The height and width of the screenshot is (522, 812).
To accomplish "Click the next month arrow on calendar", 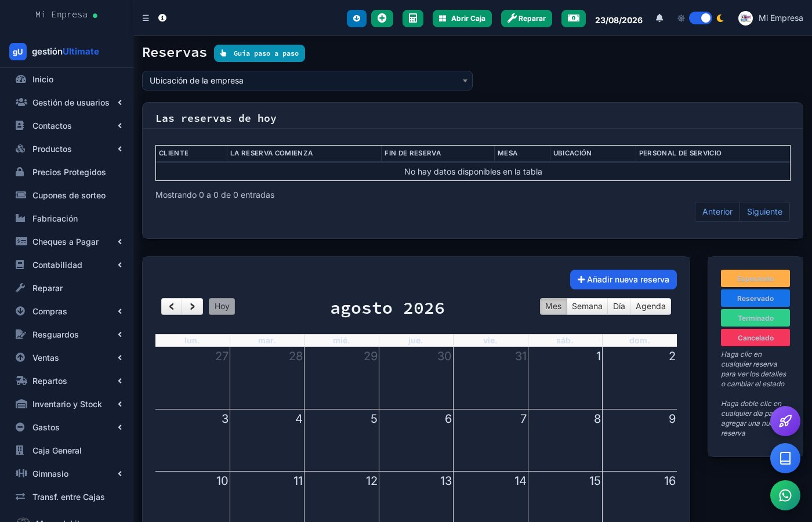I will click(x=193, y=306).
